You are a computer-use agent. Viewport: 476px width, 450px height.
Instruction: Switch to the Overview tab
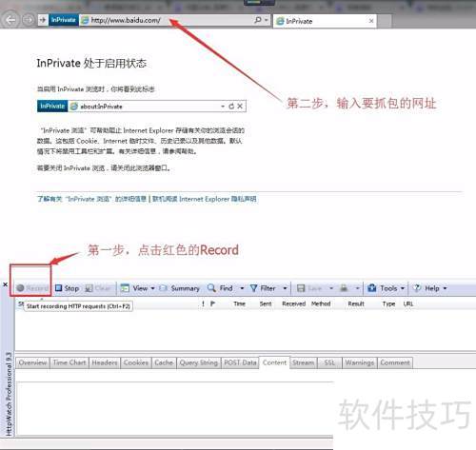[x=32, y=362]
